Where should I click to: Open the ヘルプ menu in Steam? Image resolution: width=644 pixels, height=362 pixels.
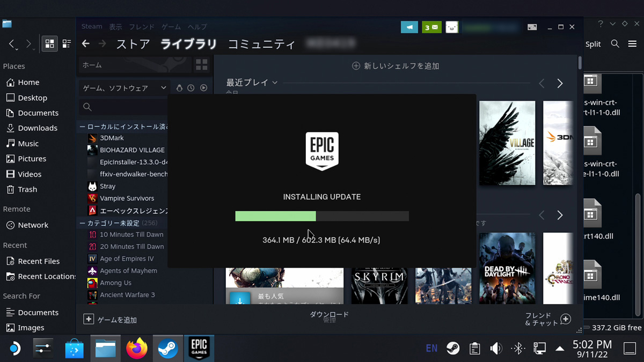[x=197, y=27]
